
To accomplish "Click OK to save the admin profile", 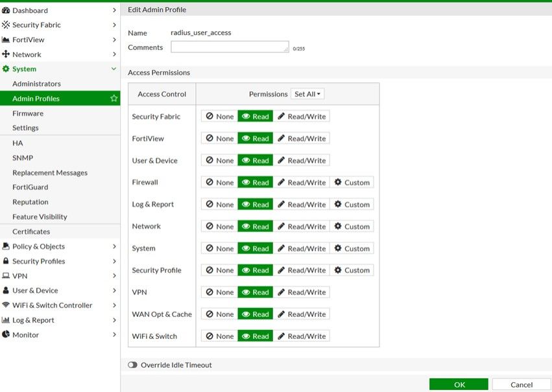I will [x=459, y=384].
